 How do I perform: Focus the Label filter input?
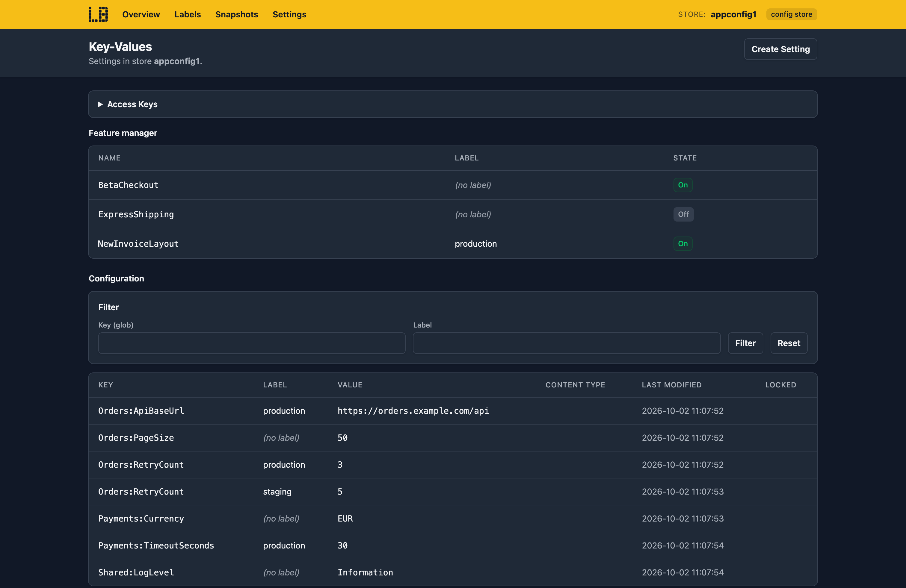[567, 343]
